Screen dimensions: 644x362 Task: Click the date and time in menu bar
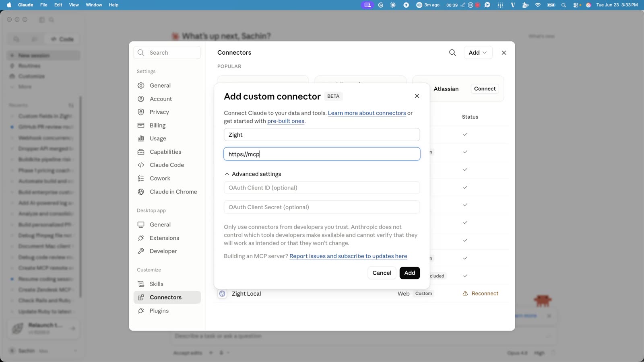coord(617,5)
